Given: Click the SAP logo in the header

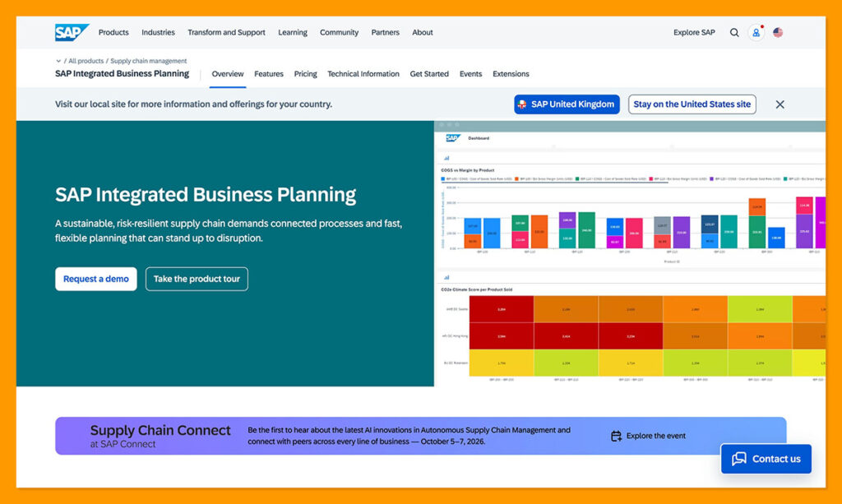Looking at the screenshot, I should click(72, 32).
